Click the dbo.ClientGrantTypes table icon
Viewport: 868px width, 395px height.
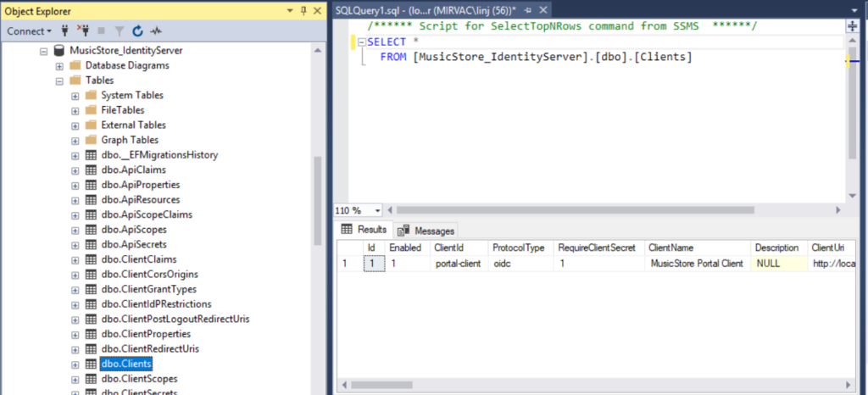pyautogui.click(x=91, y=289)
